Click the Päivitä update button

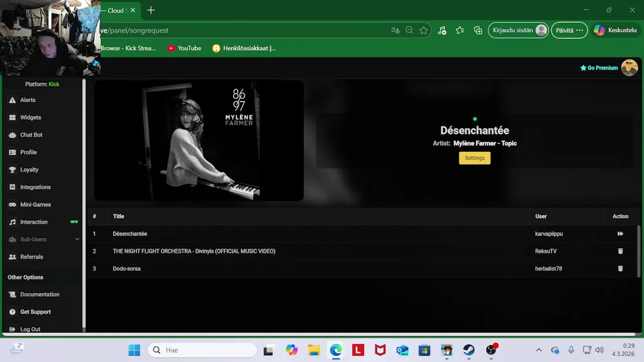click(569, 30)
